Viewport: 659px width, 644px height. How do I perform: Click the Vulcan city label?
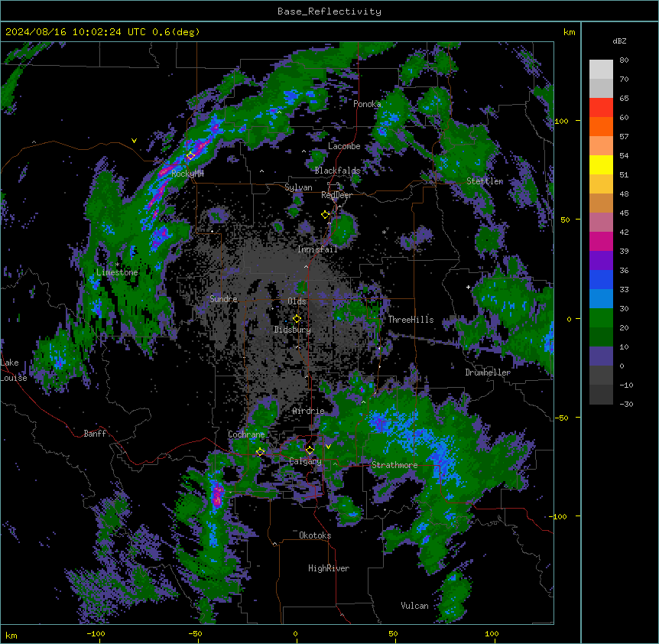pyautogui.click(x=415, y=606)
